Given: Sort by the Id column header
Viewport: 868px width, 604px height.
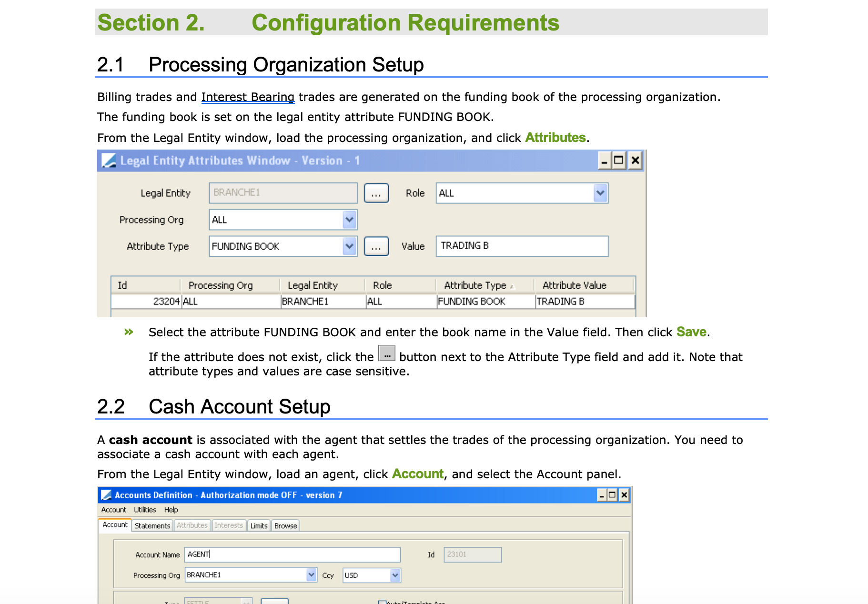Looking at the screenshot, I should pos(146,285).
